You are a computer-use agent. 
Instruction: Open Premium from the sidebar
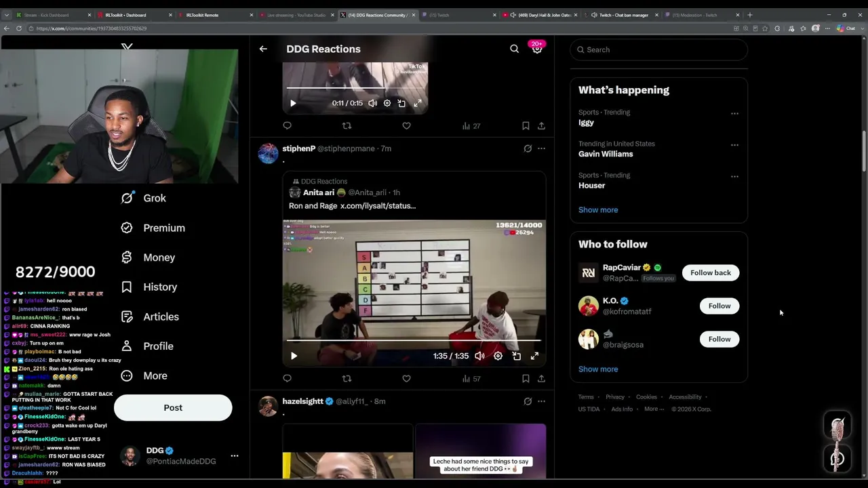153,228
